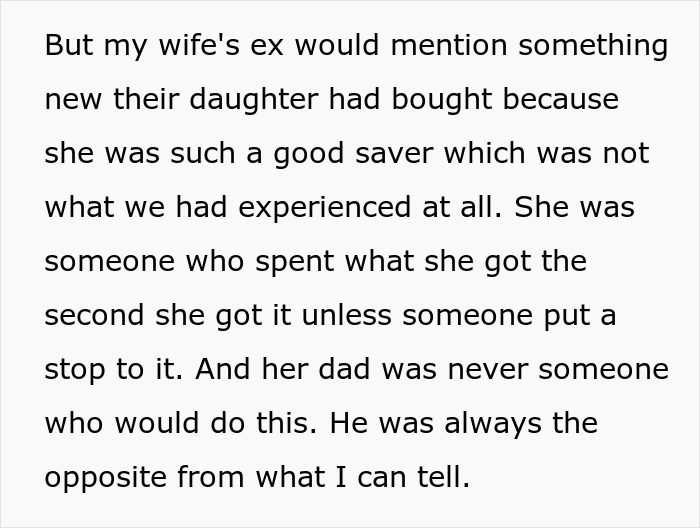Click on the word "unless"
Image resolution: width=700 pixels, height=528 pixels.
point(346,316)
